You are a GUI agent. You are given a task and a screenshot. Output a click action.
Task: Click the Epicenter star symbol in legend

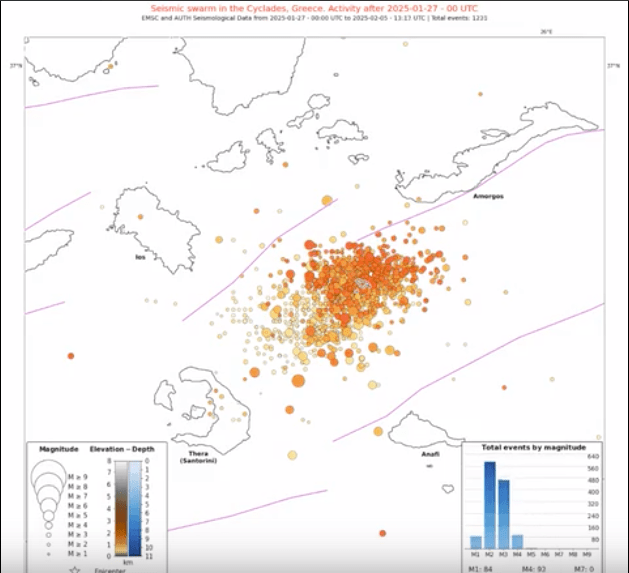pos(74,569)
